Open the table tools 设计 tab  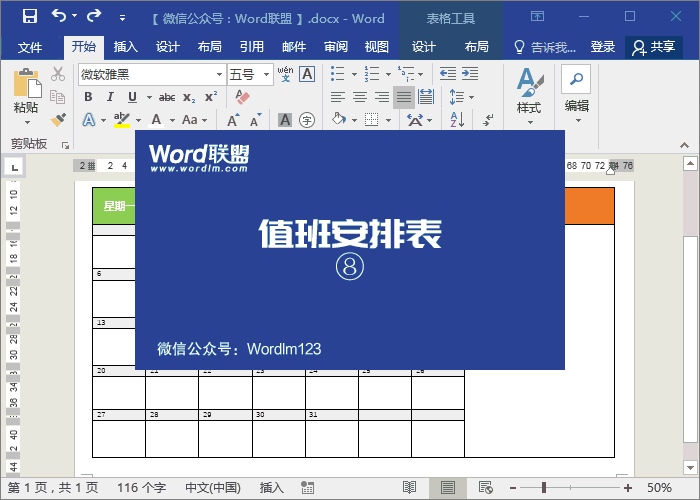pyautogui.click(x=423, y=47)
